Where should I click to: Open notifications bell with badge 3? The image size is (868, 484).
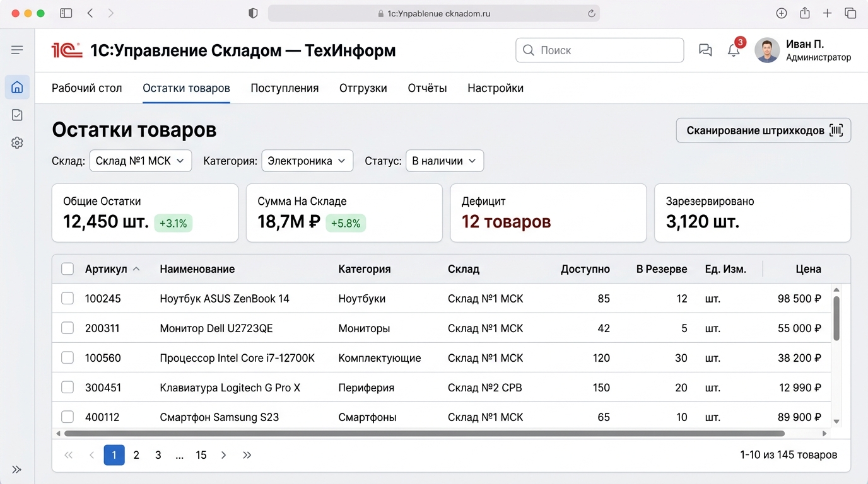point(734,50)
